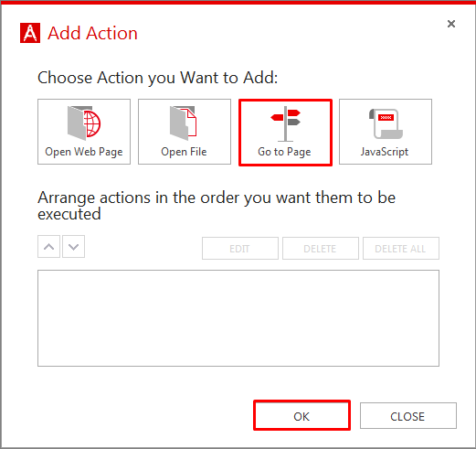Click the "Add Action" dialog title
The image size is (476, 449).
92,33
